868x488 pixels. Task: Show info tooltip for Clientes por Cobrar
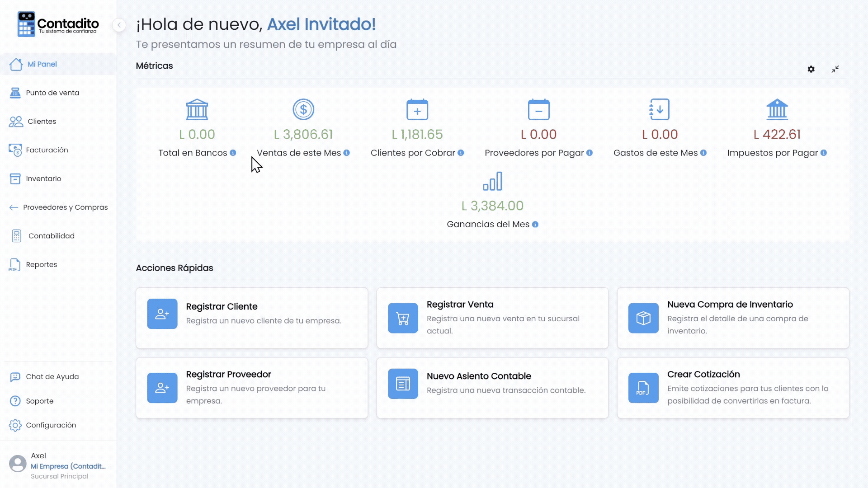(x=461, y=153)
